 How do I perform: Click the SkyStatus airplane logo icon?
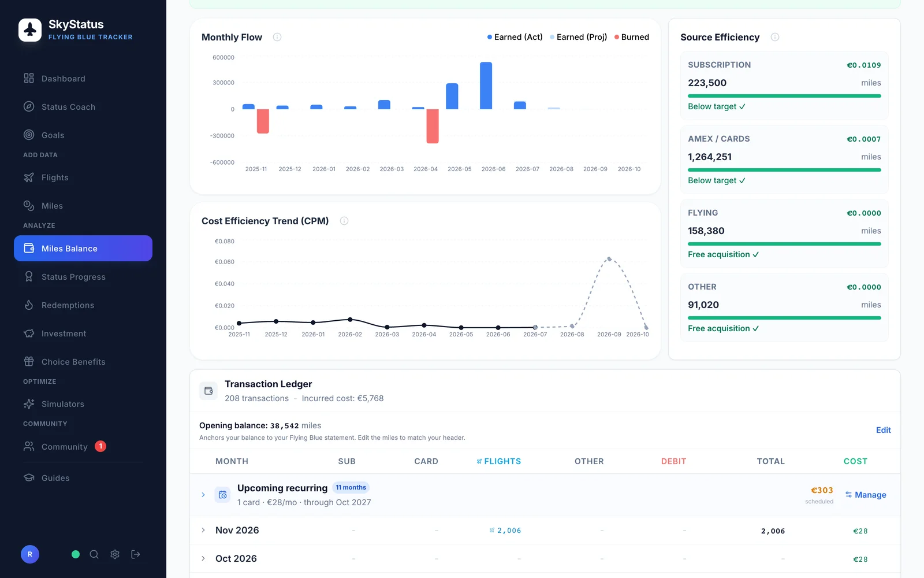pyautogui.click(x=30, y=30)
